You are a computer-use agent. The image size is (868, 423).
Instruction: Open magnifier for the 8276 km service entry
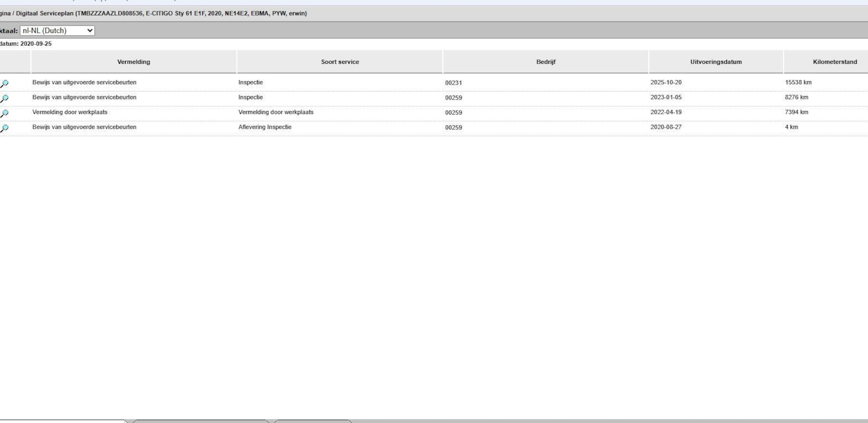pos(4,98)
